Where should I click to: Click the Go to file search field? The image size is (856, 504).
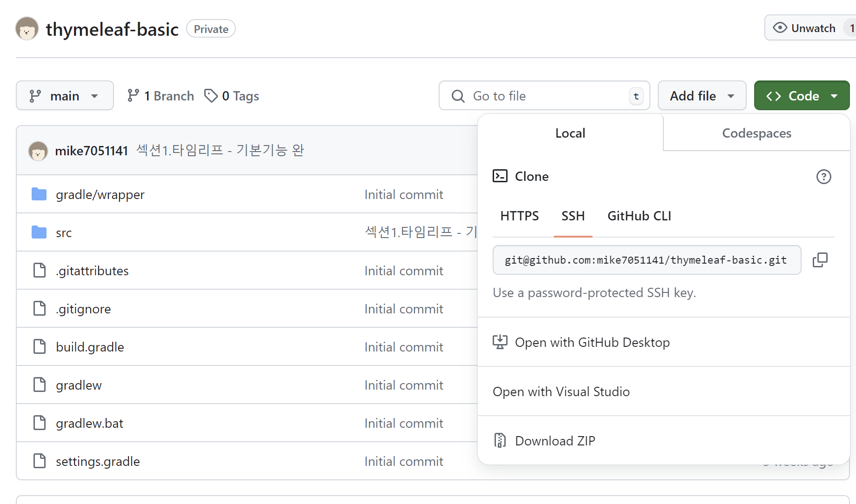544,95
